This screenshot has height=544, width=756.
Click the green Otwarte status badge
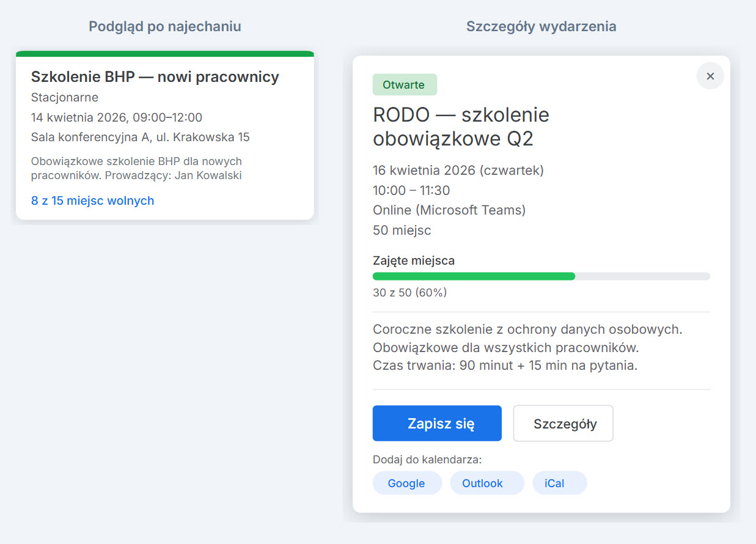click(x=405, y=85)
